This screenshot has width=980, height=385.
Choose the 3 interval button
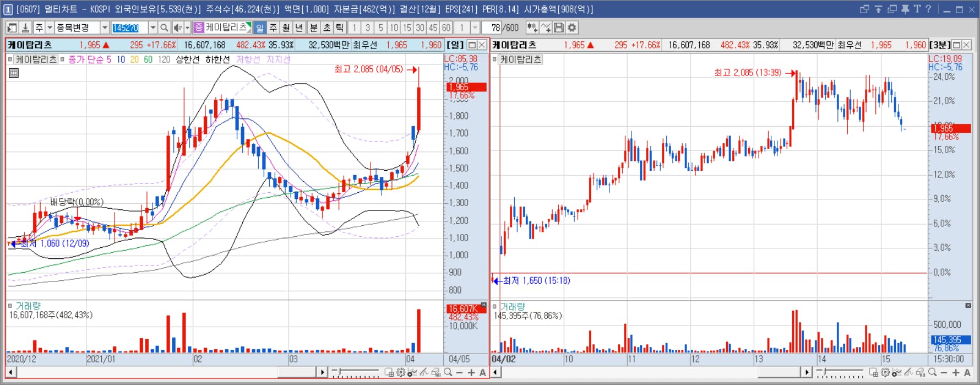(x=368, y=28)
